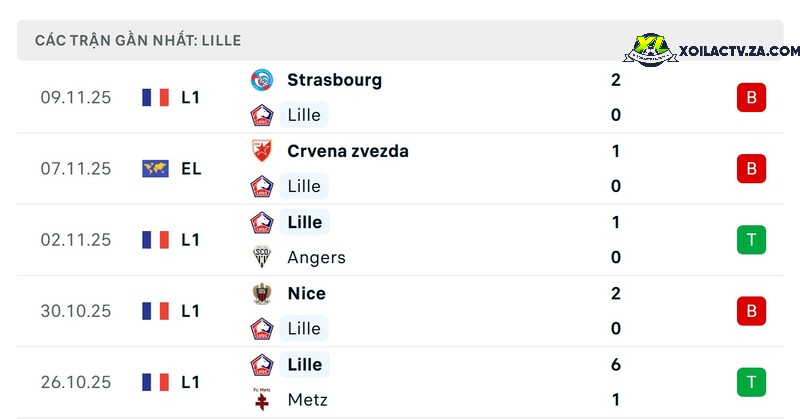800x419 pixels.
Task: Click red B badge for Nice match
Action: tap(751, 311)
